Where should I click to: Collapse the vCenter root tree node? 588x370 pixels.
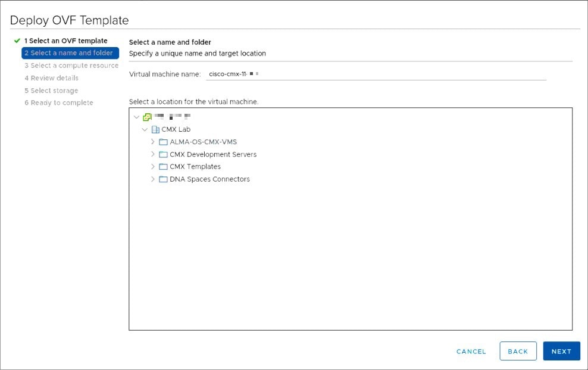[136, 117]
